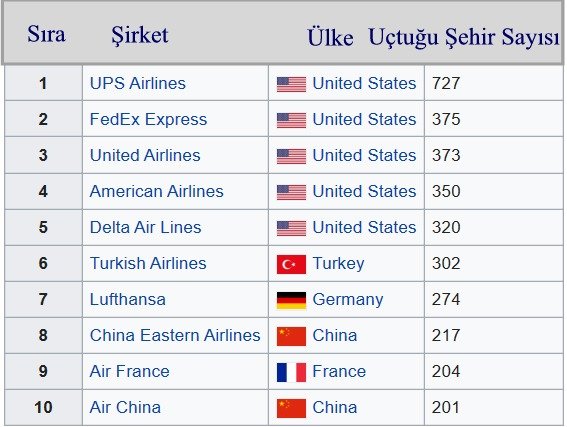The height and width of the screenshot is (427, 567).
Task: Click the Air France company link
Action: click(x=129, y=371)
